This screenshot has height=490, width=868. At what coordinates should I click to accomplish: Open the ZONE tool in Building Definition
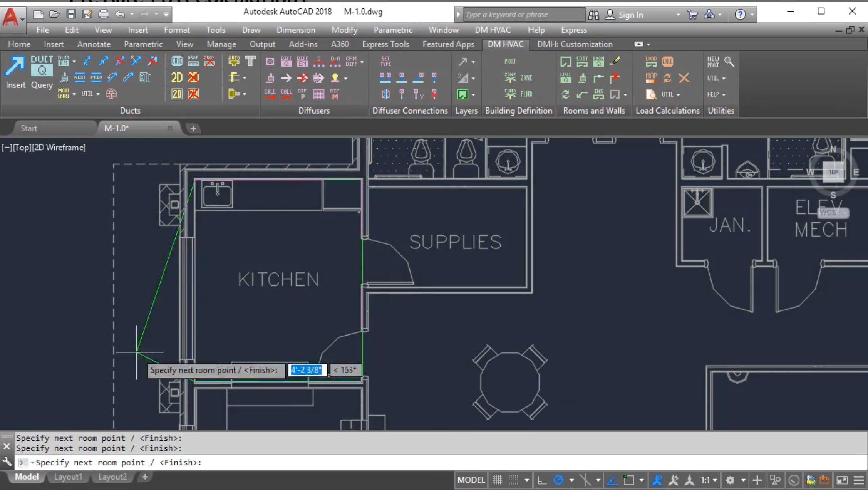coord(510,78)
